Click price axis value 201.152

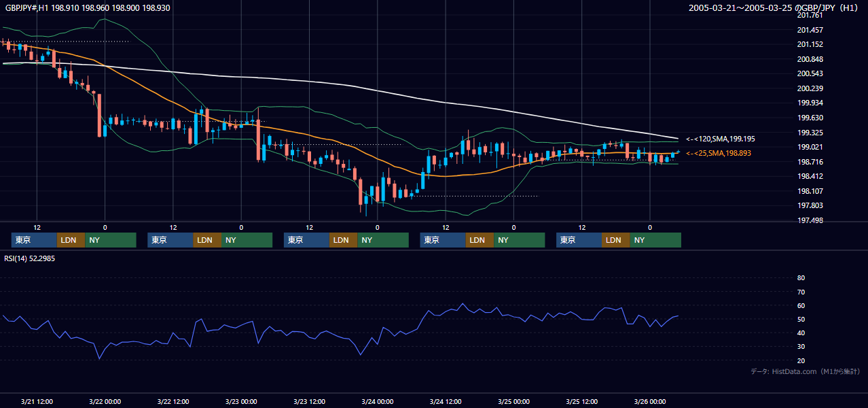pyautogui.click(x=810, y=44)
